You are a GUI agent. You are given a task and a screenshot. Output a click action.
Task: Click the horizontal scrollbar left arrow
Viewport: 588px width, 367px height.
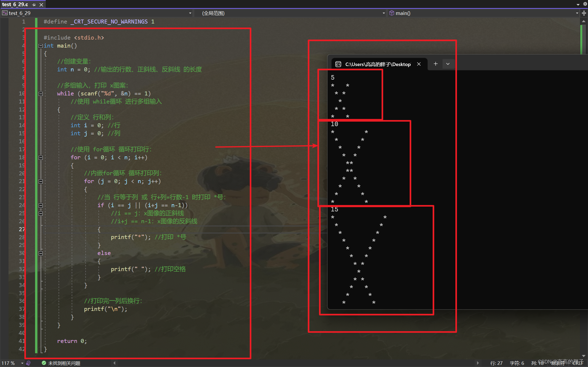click(114, 363)
